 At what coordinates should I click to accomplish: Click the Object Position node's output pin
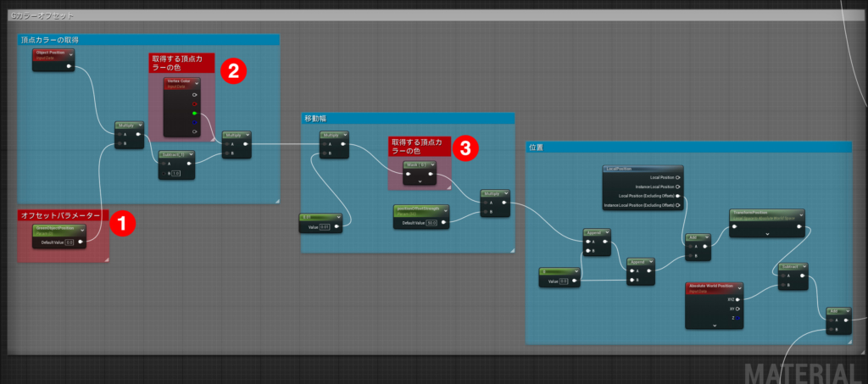click(x=69, y=66)
